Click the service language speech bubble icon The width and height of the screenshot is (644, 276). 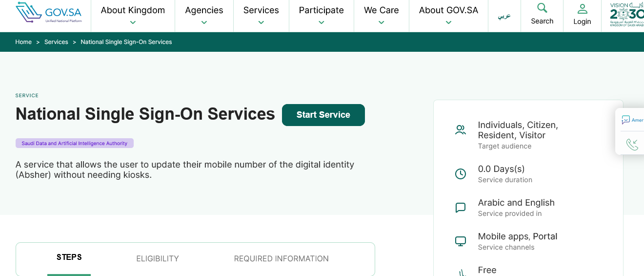pyautogui.click(x=461, y=208)
